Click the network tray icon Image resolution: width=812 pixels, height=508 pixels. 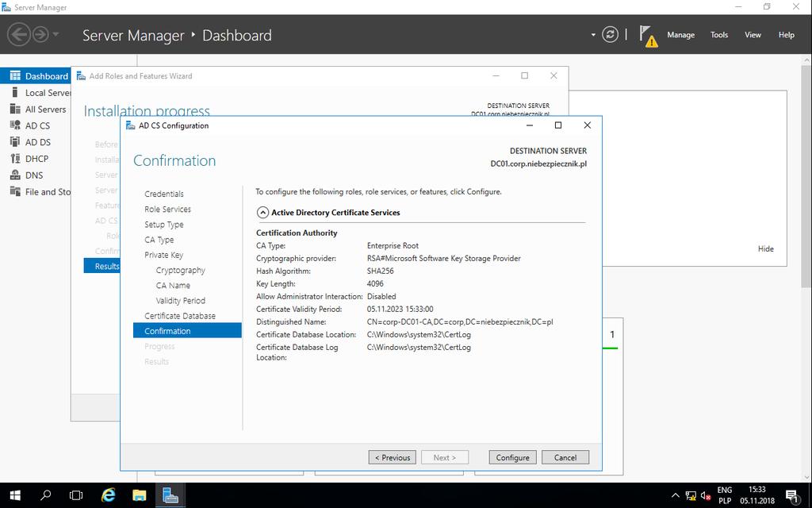(691, 495)
